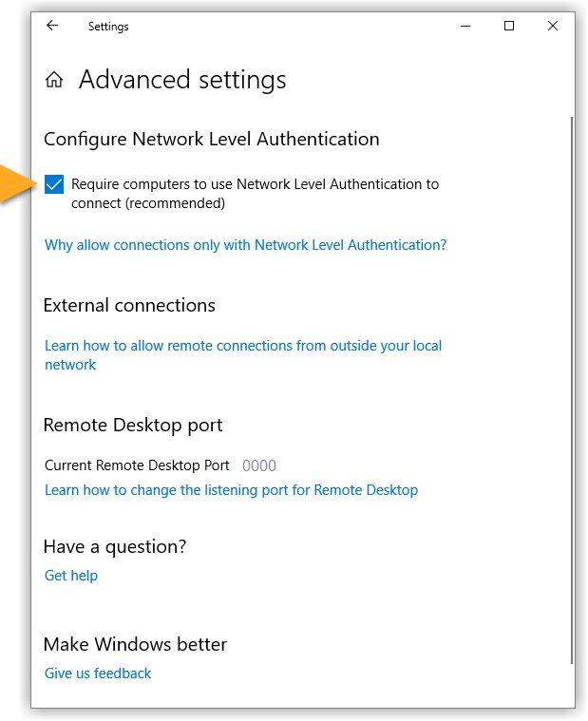This screenshot has height=721, width=588.
Task: Click the Settings title in the title bar
Action: pos(108,27)
